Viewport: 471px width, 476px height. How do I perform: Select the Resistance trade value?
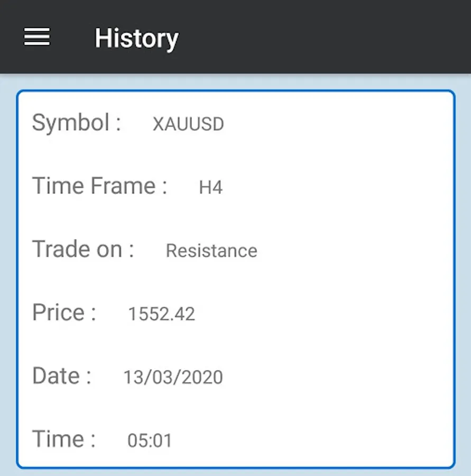click(211, 251)
